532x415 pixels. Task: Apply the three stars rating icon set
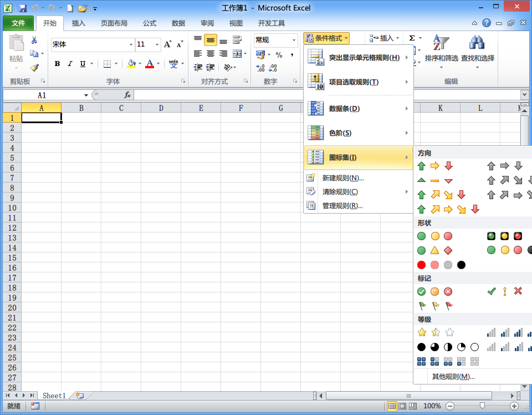[x=436, y=332]
